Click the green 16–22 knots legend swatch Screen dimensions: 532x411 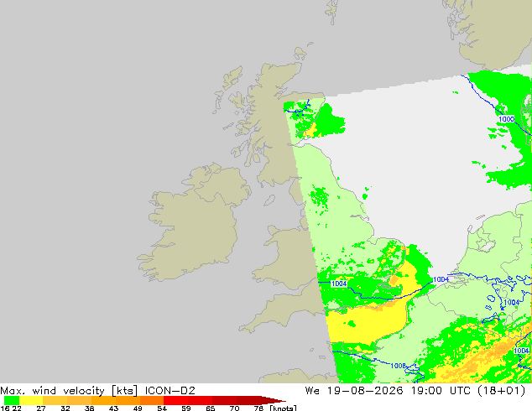pyautogui.click(x=12, y=400)
